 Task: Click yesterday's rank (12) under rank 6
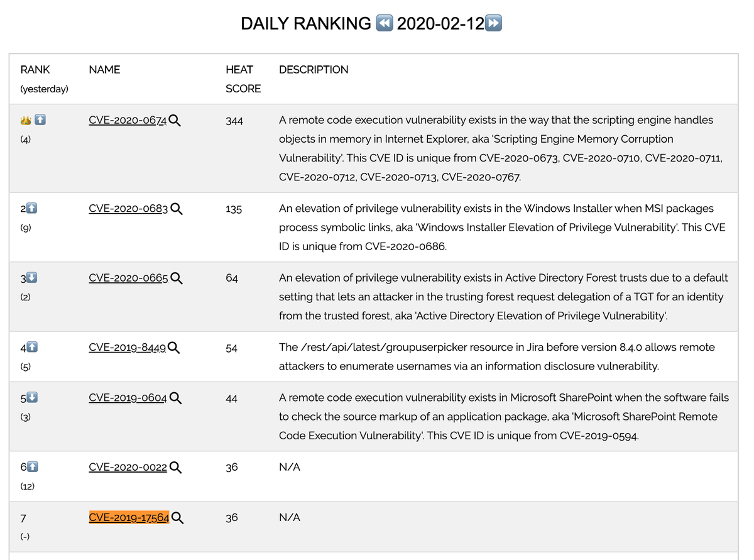28,486
